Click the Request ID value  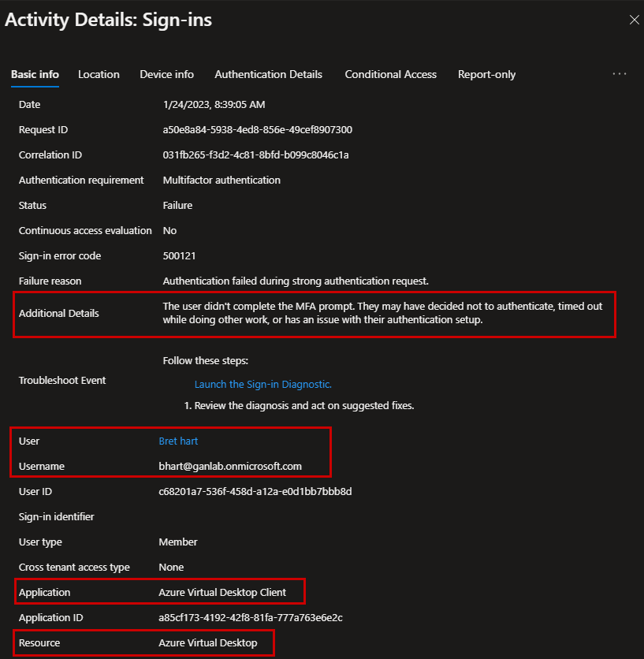coord(257,129)
